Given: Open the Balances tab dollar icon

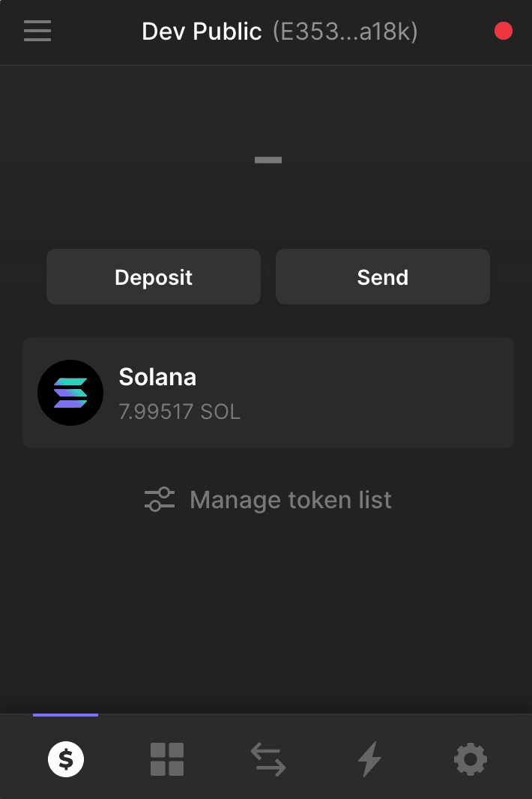Looking at the screenshot, I should tap(65, 759).
